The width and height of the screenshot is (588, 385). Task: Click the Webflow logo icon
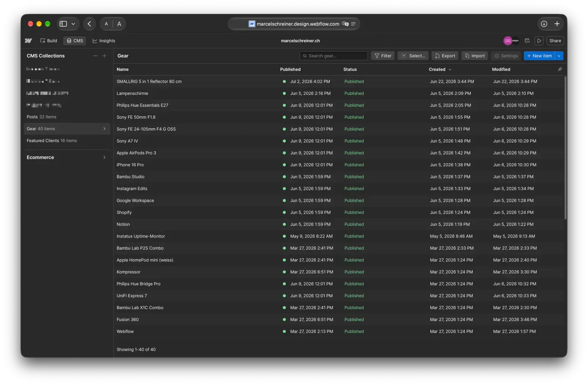click(x=28, y=41)
